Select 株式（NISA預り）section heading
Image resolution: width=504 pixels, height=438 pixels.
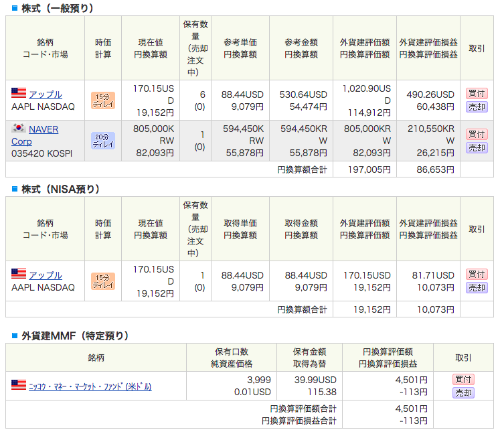click(60, 189)
